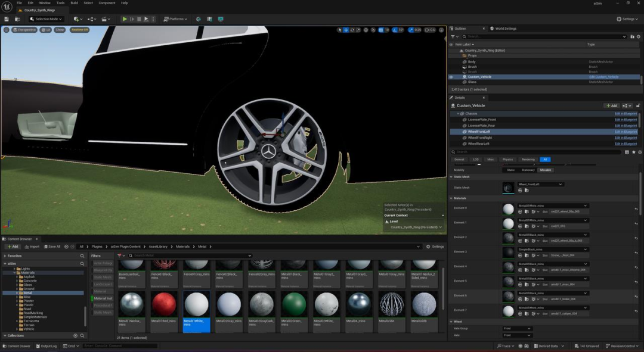Open the Element 0 material dropdown
This screenshot has width=644, height=352.
click(x=553, y=205)
